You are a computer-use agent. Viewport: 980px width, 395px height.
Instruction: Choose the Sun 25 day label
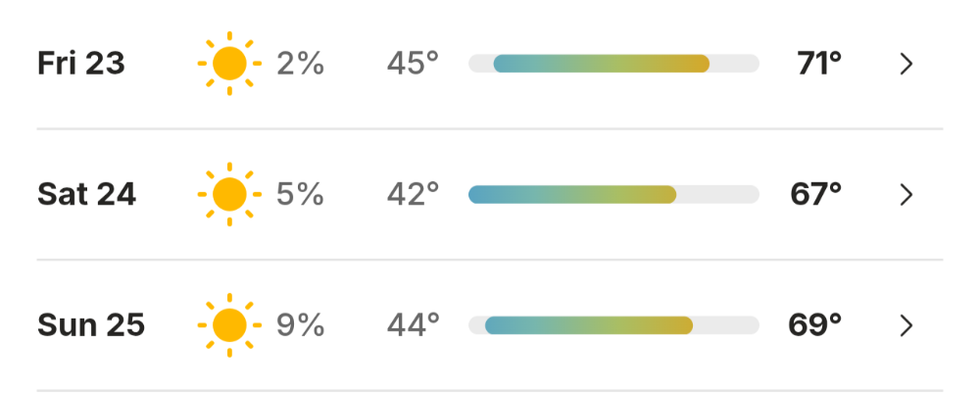[91, 325]
